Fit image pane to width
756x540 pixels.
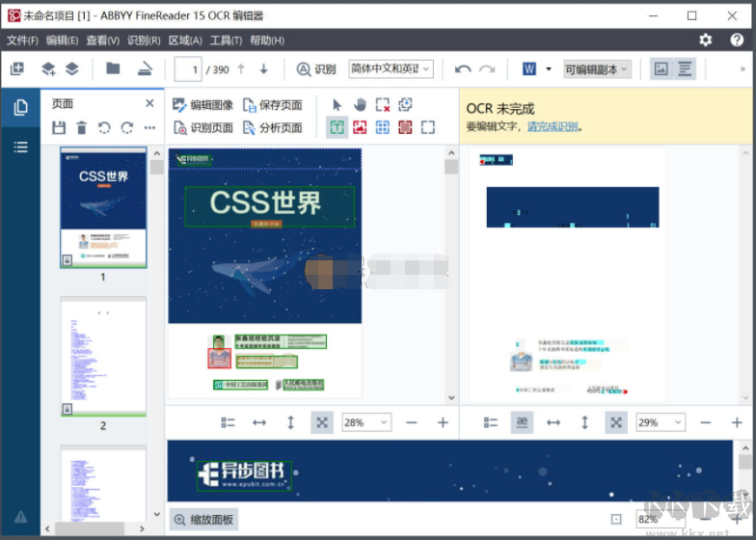(x=259, y=422)
